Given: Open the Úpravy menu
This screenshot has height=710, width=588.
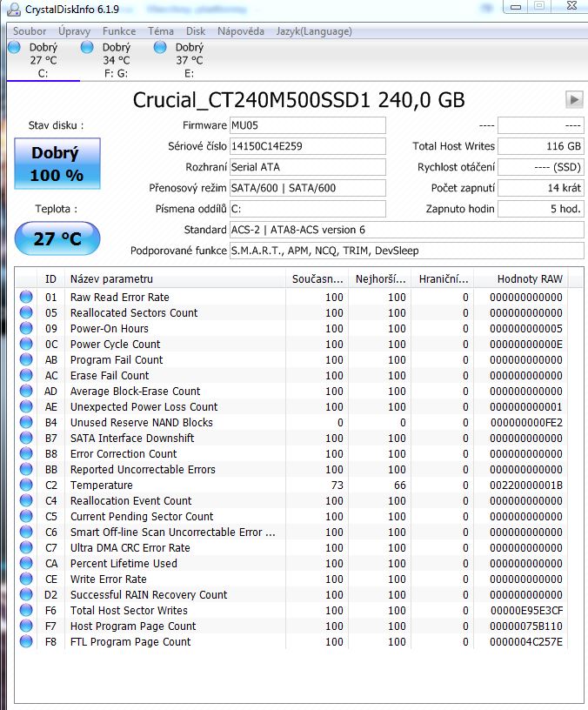Looking at the screenshot, I should pos(74,31).
